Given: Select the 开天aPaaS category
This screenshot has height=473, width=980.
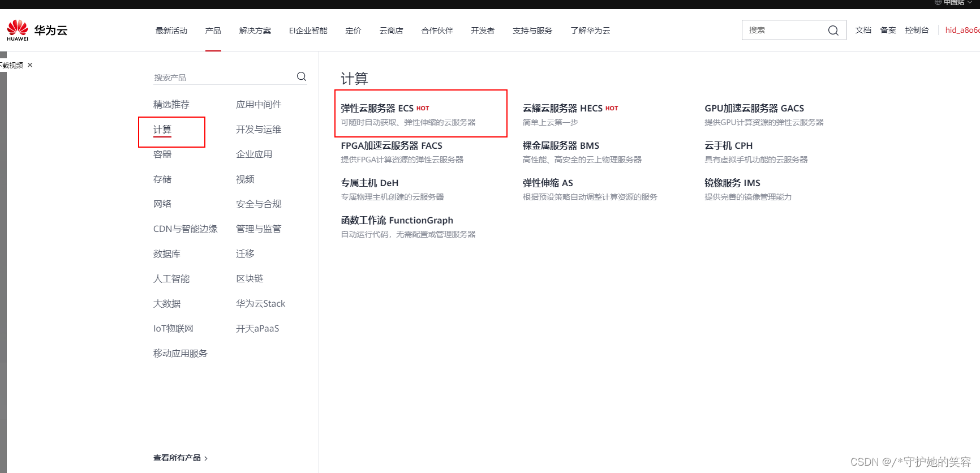Looking at the screenshot, I should (257, 328).
